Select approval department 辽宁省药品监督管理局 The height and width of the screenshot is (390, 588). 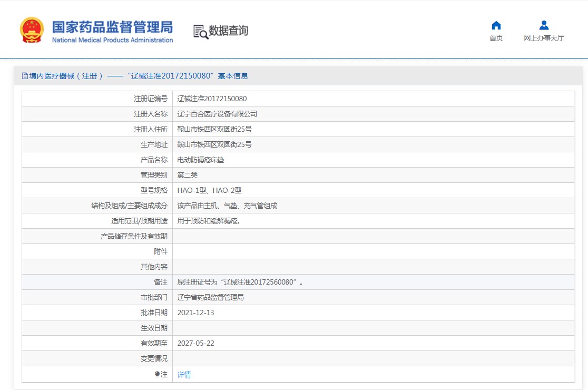point(210,298)
